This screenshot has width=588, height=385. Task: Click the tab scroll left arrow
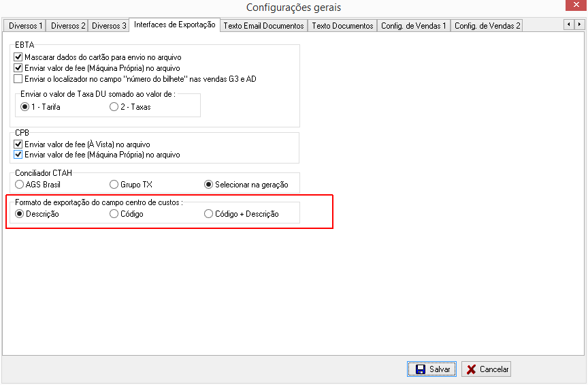[x=569, y=25]
